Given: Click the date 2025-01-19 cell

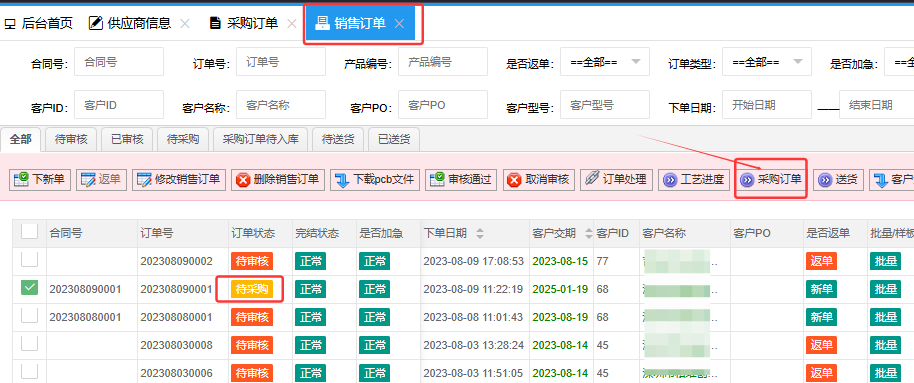Looking at the screenshot, I should 560,289.
